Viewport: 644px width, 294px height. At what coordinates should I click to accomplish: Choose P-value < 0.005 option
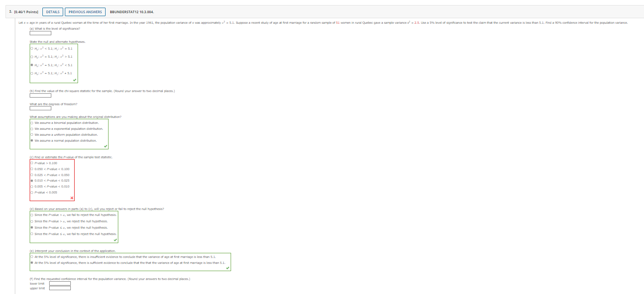point(31,192)
